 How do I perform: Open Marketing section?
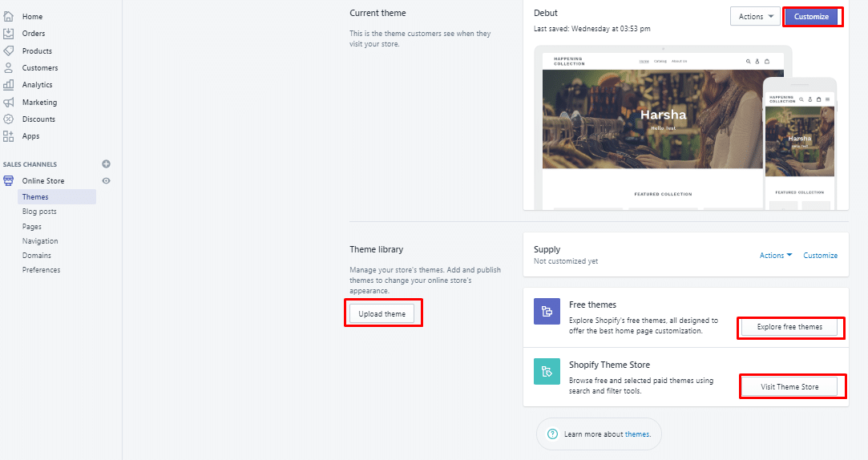39,103
